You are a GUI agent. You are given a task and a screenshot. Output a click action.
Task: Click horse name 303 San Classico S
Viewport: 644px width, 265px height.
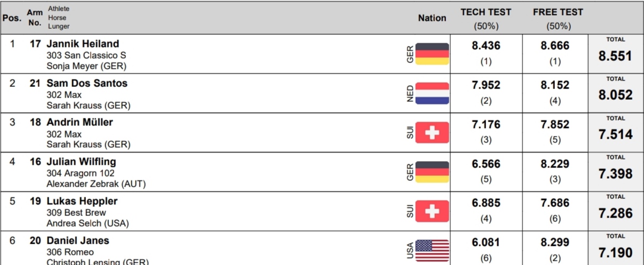[86, 55]
